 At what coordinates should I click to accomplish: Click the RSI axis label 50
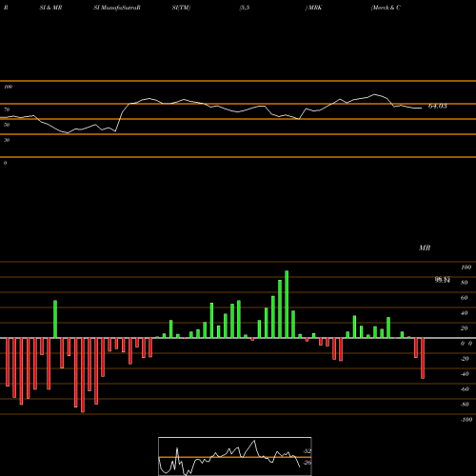(x=7, y=125)
